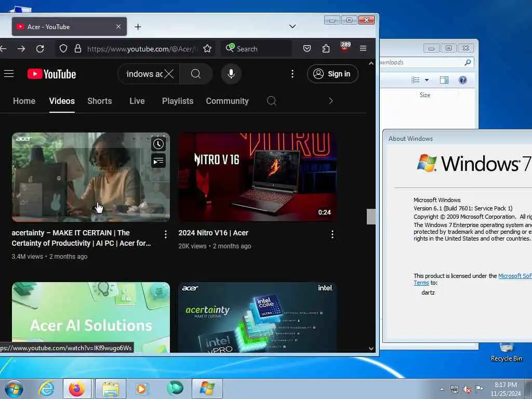Open options menu for Nitro V16 video
Viewport: 532px width, 399px height.
332,234
